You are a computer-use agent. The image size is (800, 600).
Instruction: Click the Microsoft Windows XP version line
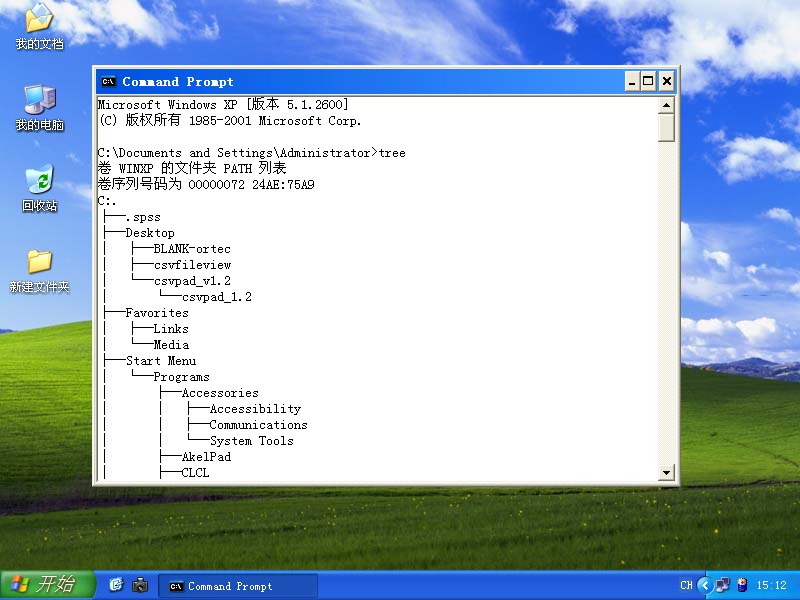click(x=223, y=105)
